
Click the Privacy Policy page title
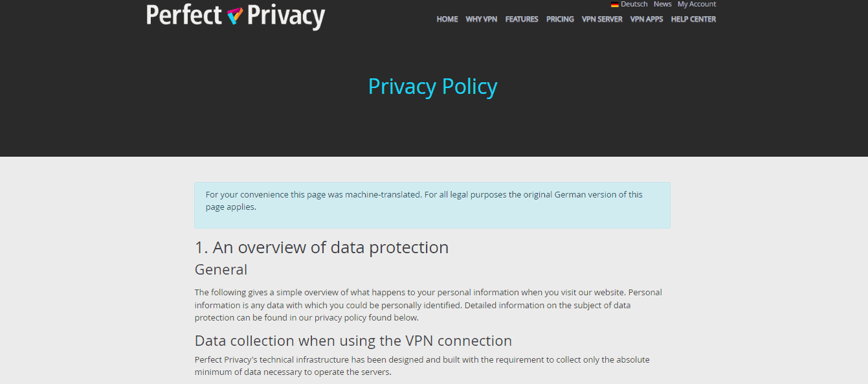(432, 86)
